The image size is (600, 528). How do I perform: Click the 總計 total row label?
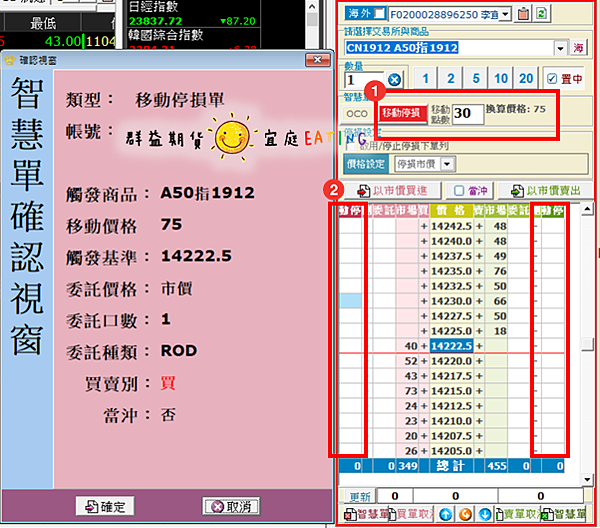(452, 466)
